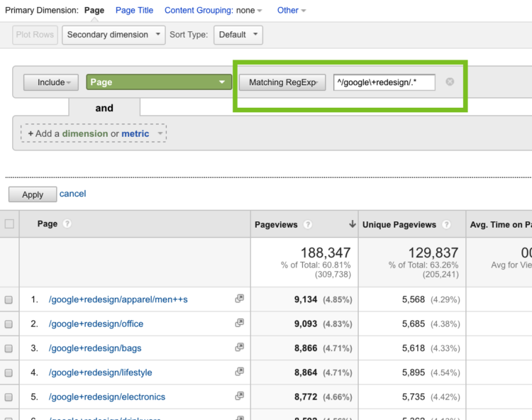This screenshot has width=532, height=420.
Task: Open Include filter dropdown
Action: coord(51,82)
